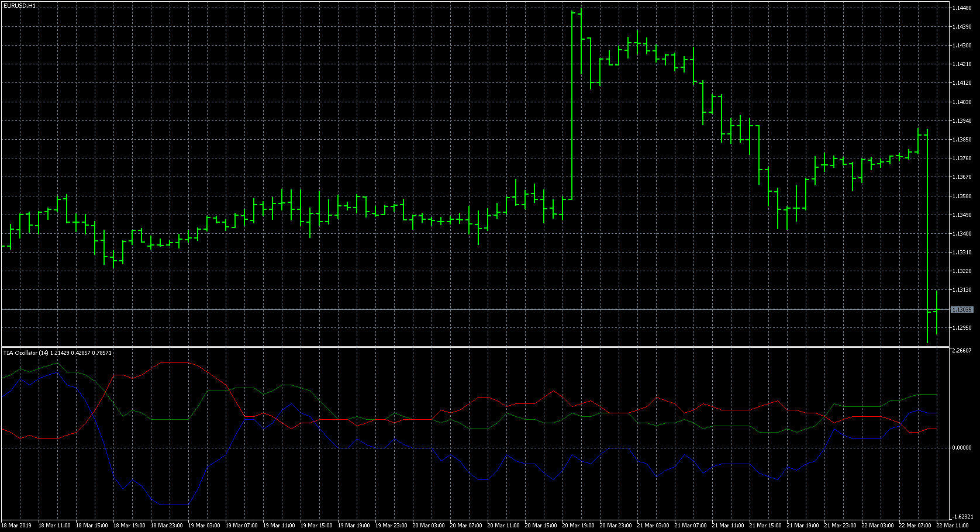The height and width of the screenshot is (532, 980).
Task: Click the -1.62321 oscillator scale minimum
Action: [x=962, y=517]
